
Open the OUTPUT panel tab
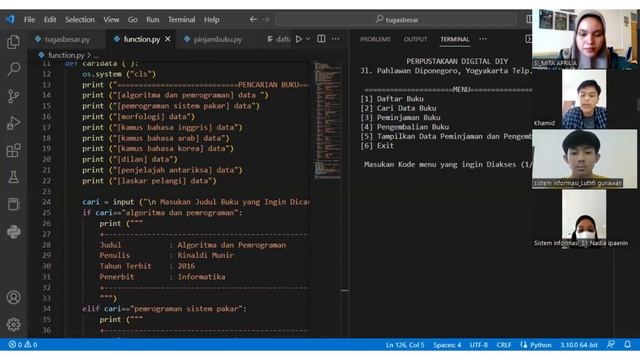point(415,39)
